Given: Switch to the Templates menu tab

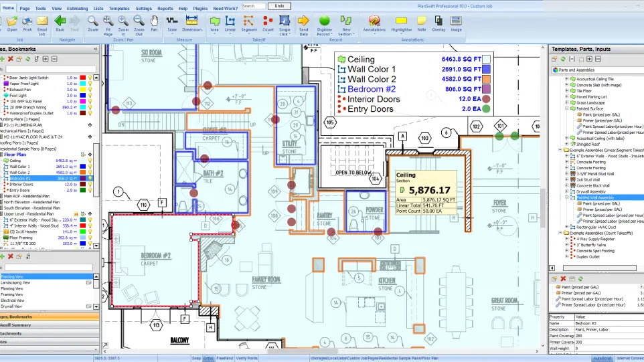Looking at the screenshot, I should [x=119, y=9].
